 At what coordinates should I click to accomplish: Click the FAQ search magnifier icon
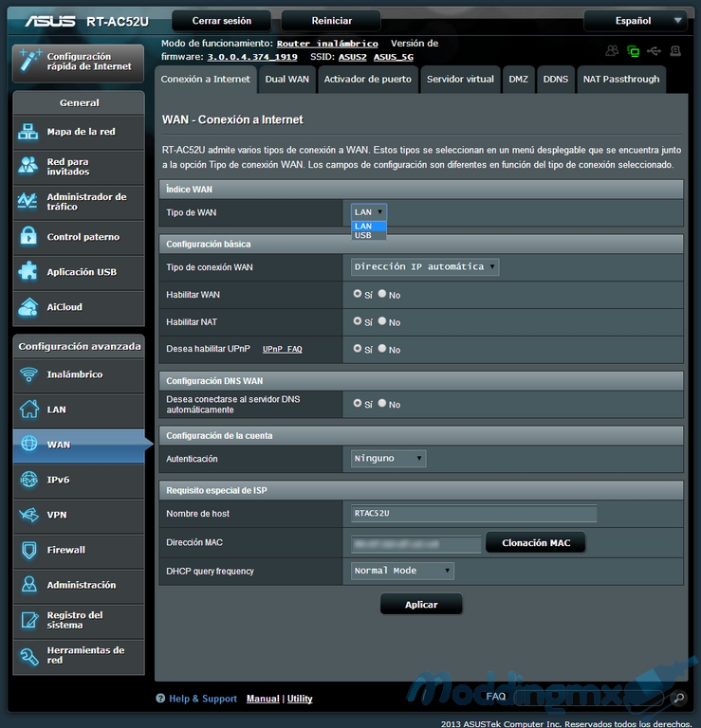click(x=678, y=698)
